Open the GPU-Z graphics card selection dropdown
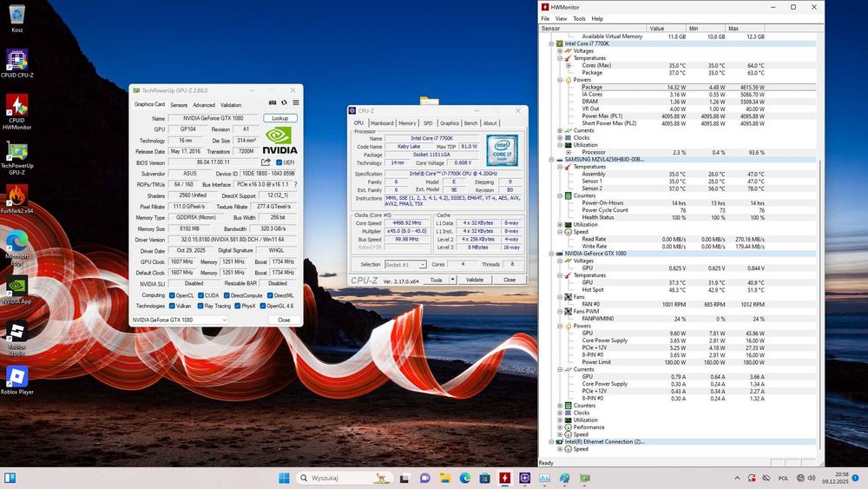 (180, 320)
